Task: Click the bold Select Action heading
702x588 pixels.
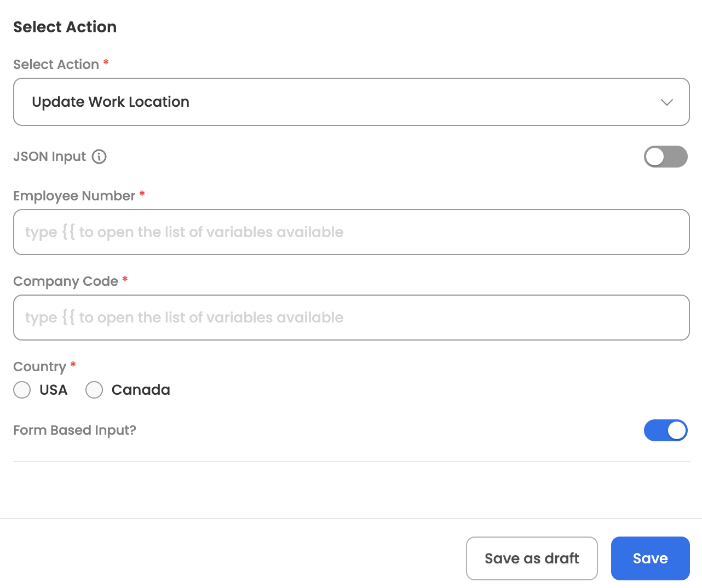Action: coord(65,27)
